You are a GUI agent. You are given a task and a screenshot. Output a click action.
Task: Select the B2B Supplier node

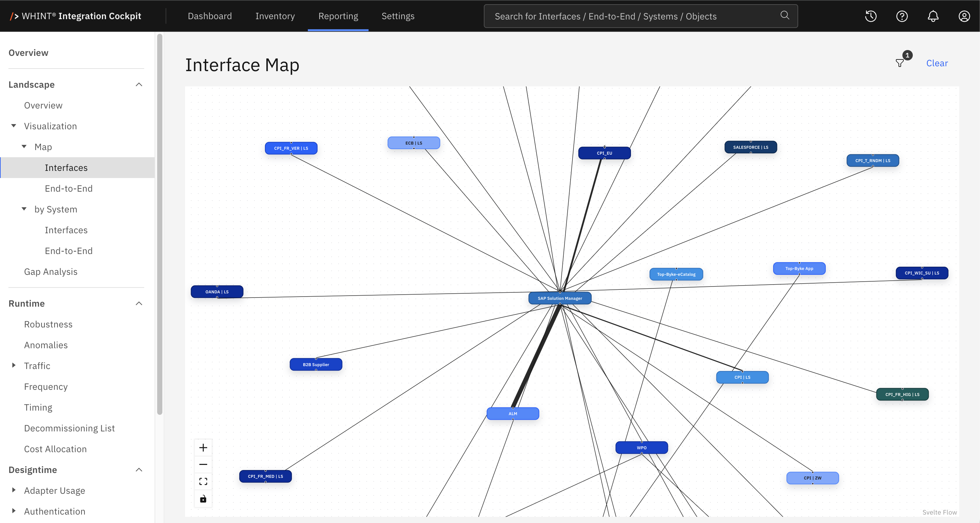pos(316,364)
